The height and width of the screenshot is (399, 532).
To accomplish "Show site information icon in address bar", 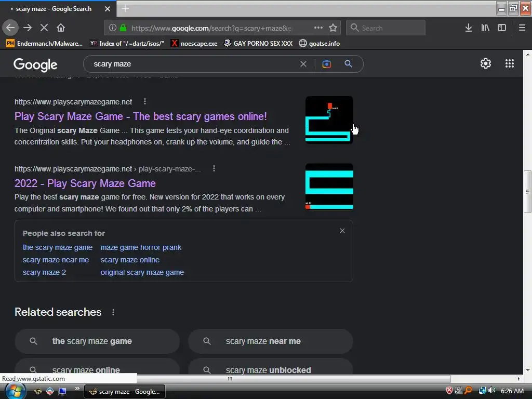I will [x=113, y=28].
